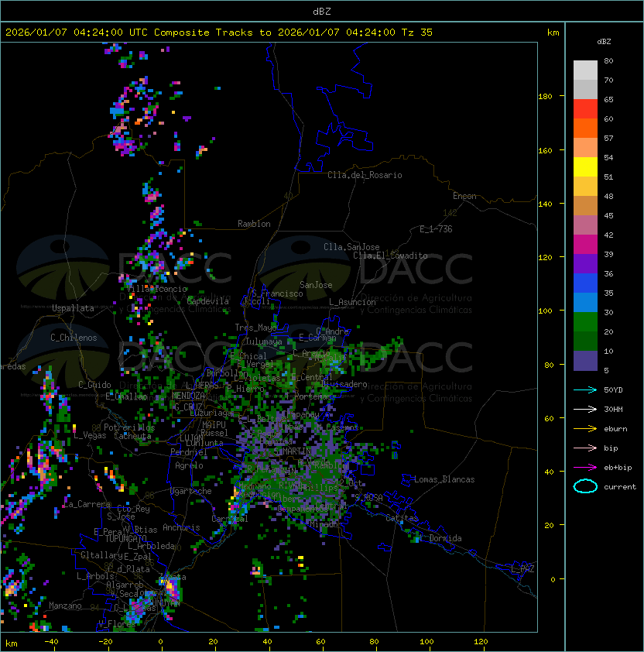Screen dimensions: 644x652
Task: Click the white 30HM arrow legend icon
Action: coord(585,409)
